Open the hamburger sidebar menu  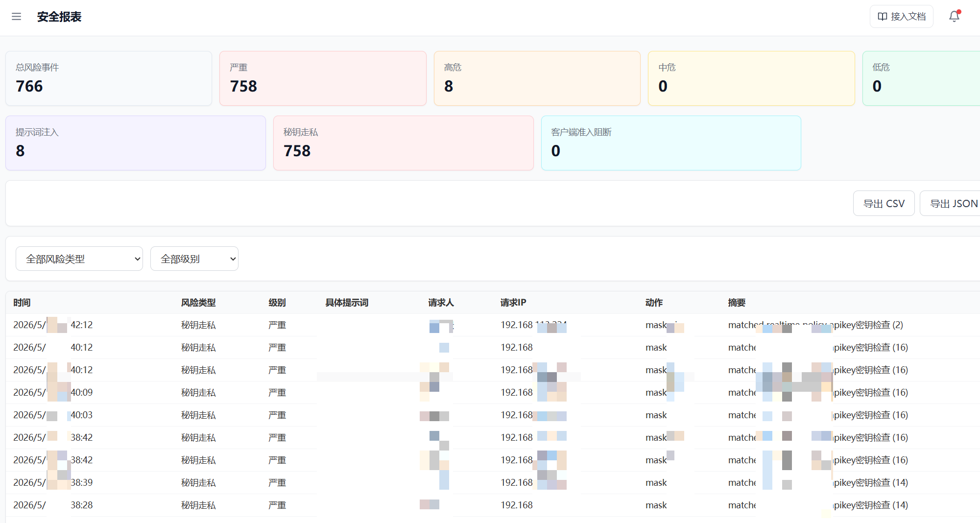pos(16,17)
